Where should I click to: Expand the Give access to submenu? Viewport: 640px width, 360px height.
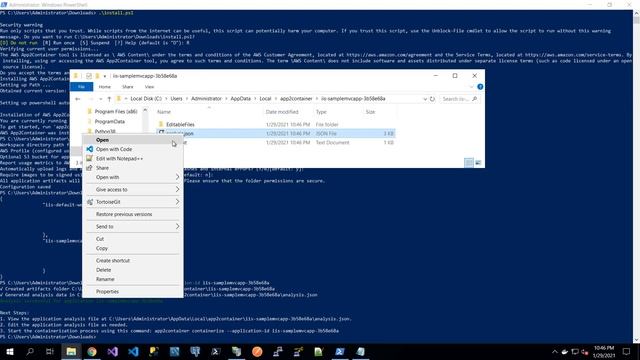pos(133,190)
